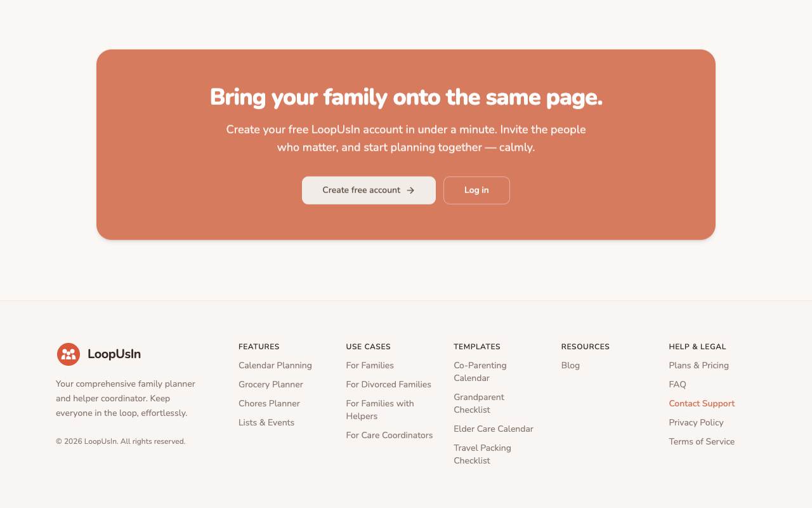Open the Travel Packing Checklist template
Viewport: 812px width, 508px height.
tap(482, 454)
